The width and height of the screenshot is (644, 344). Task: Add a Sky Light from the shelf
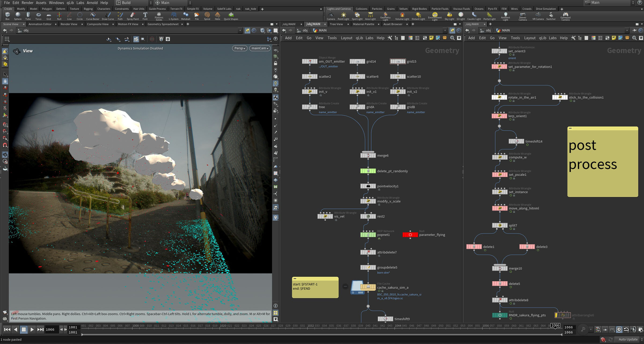pyautogui.click(x=449, y=16)
